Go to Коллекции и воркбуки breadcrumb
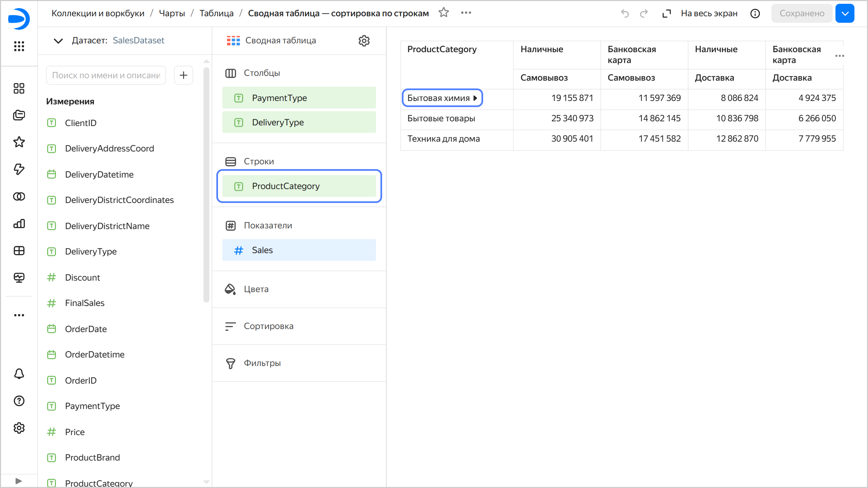 tap(98, 13)
